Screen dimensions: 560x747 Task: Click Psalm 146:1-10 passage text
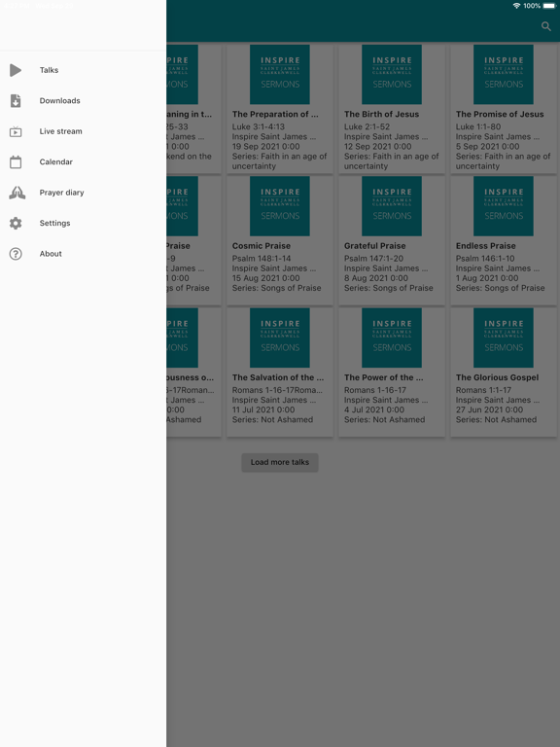[485, 259]
